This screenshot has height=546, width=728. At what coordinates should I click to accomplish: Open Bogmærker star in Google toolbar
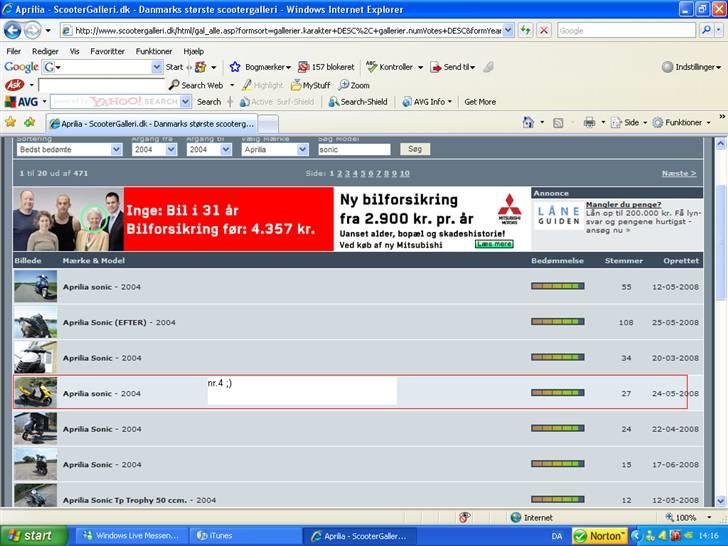[x=235, y=67]
